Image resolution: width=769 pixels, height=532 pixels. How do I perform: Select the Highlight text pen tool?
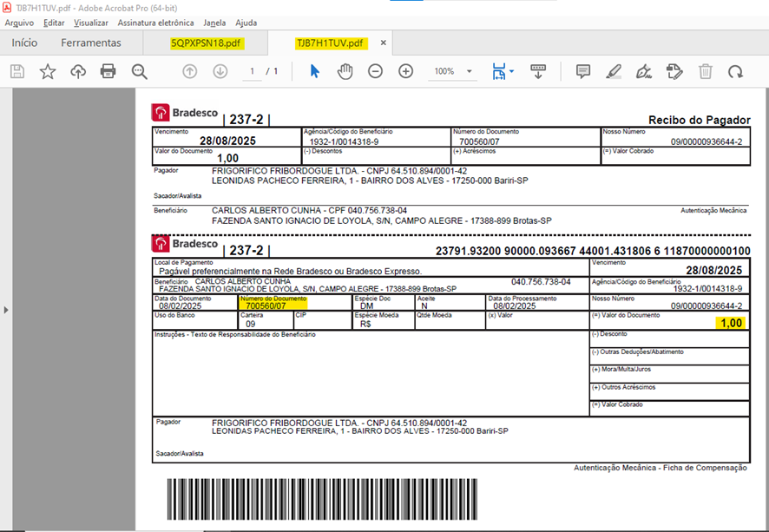point(614,71)
